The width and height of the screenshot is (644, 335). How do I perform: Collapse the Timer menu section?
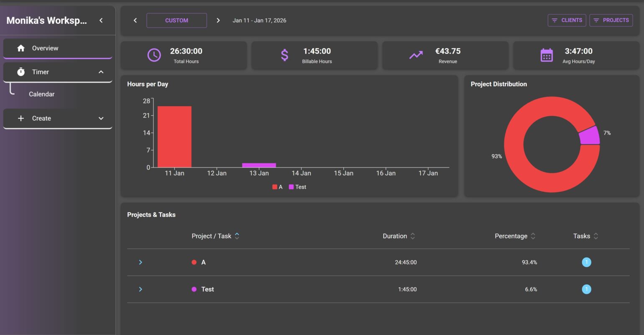click(x=101, y=72)
